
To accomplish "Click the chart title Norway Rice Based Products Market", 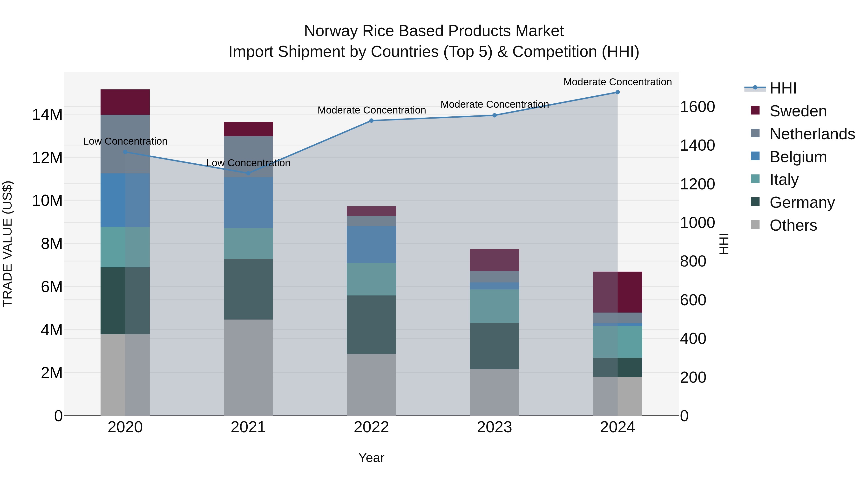I will [x=434, y=31].
